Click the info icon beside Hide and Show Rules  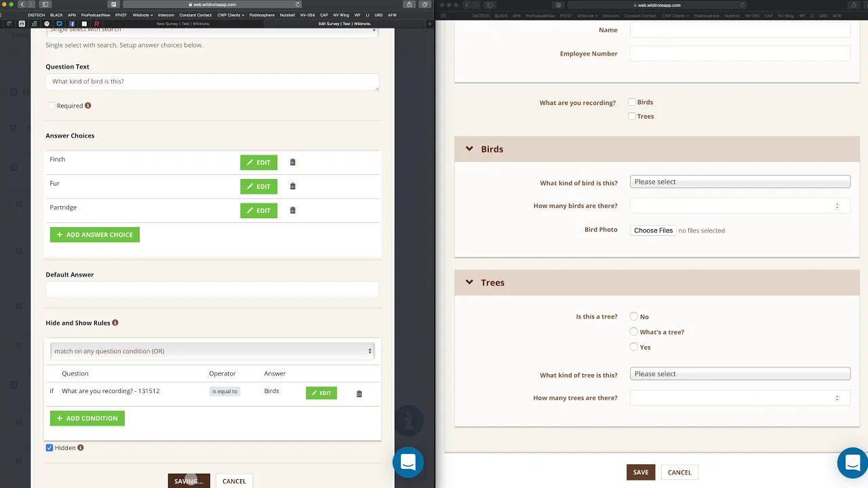coord(115,323)
